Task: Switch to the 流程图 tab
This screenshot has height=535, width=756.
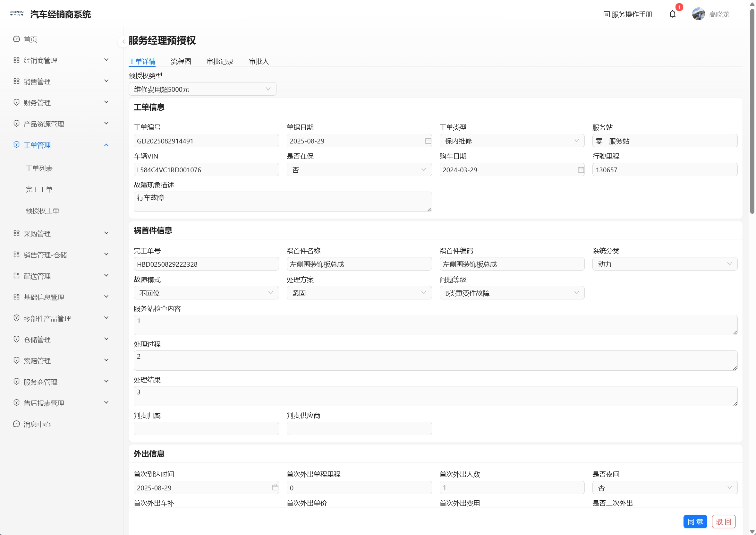Action: click(181, 61)
